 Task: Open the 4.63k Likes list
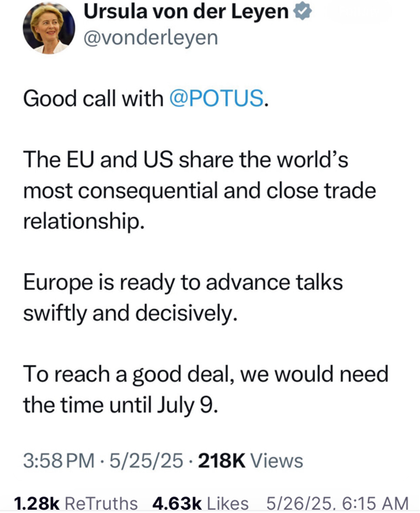pyautogui.click(x=200, y=503)
